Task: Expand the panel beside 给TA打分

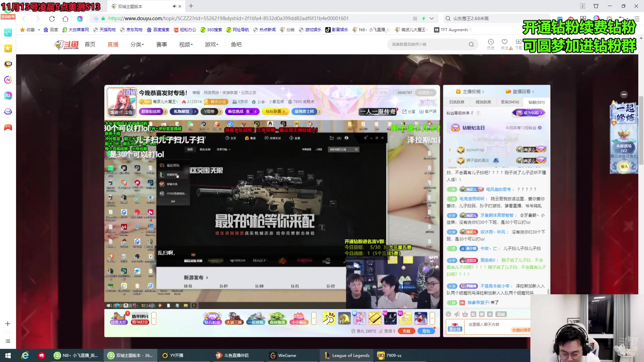Action: (154, 318)
